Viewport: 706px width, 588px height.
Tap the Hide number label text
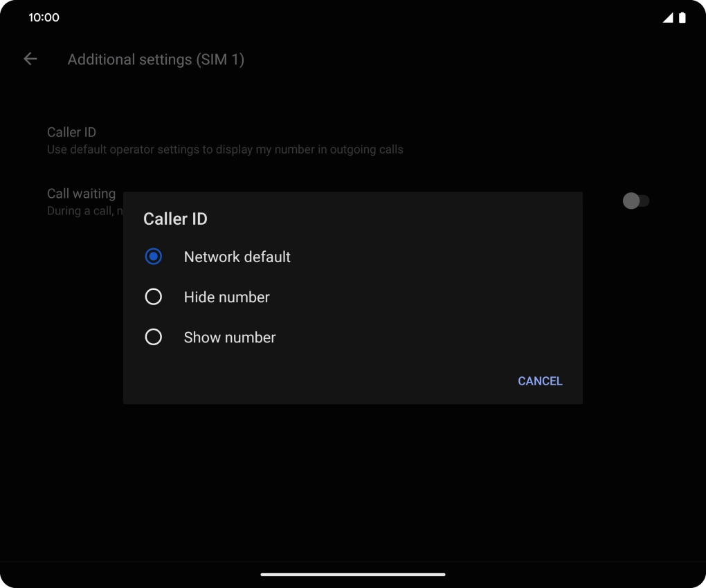click(226, 296)
